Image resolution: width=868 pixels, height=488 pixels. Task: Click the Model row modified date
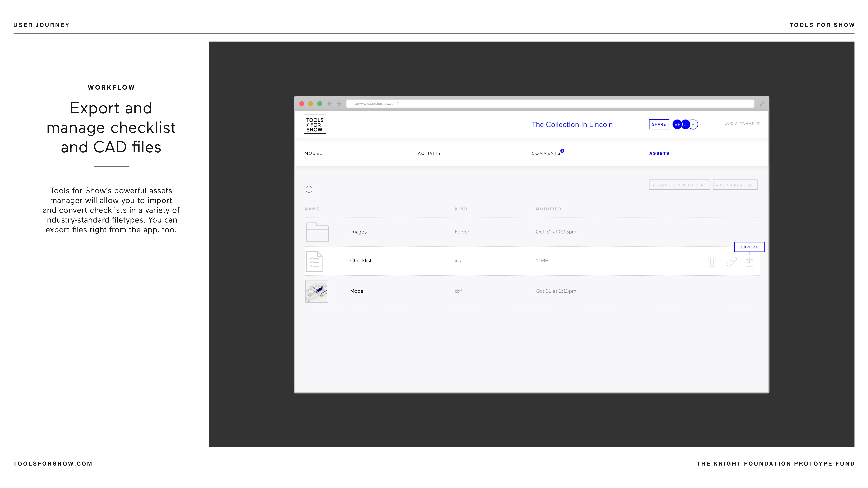pos(556,291)
